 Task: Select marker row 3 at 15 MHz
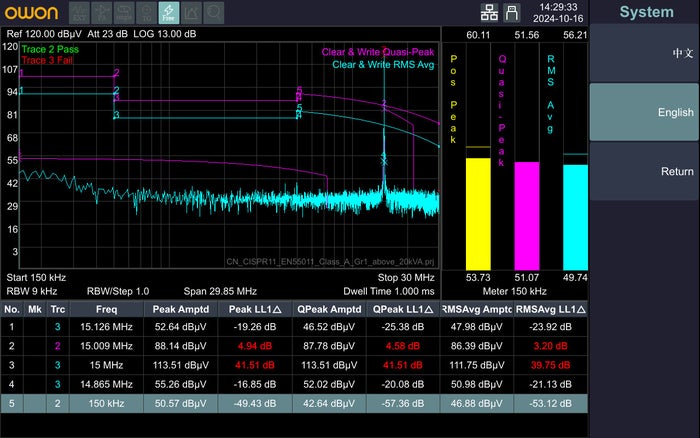[x=294, y=365]
